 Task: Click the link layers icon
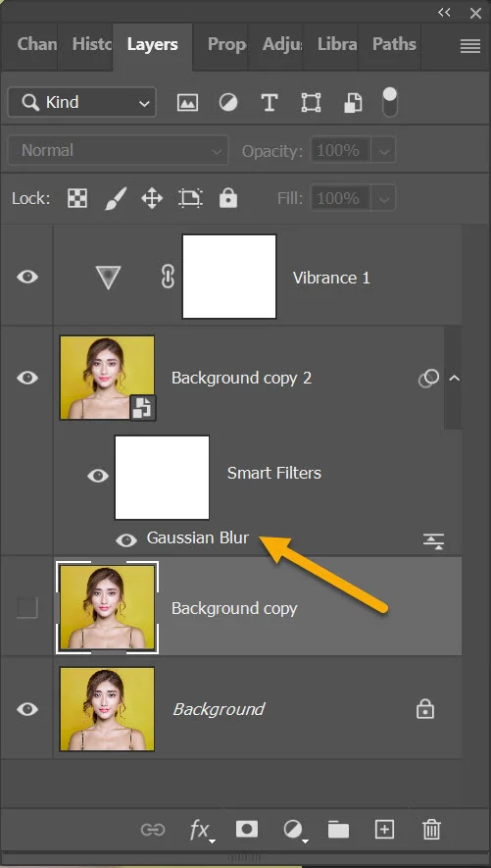tap(153, 829)
